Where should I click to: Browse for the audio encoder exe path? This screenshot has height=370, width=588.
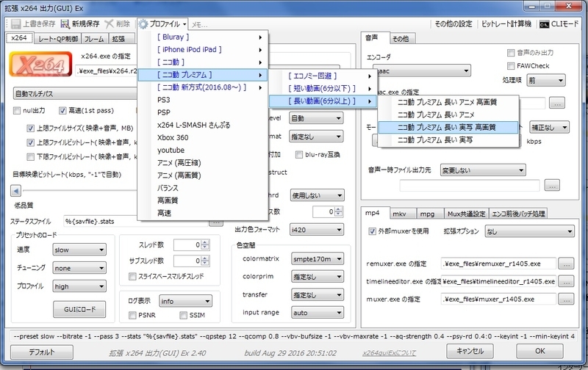pyautogui.click(x=557, y=103)
